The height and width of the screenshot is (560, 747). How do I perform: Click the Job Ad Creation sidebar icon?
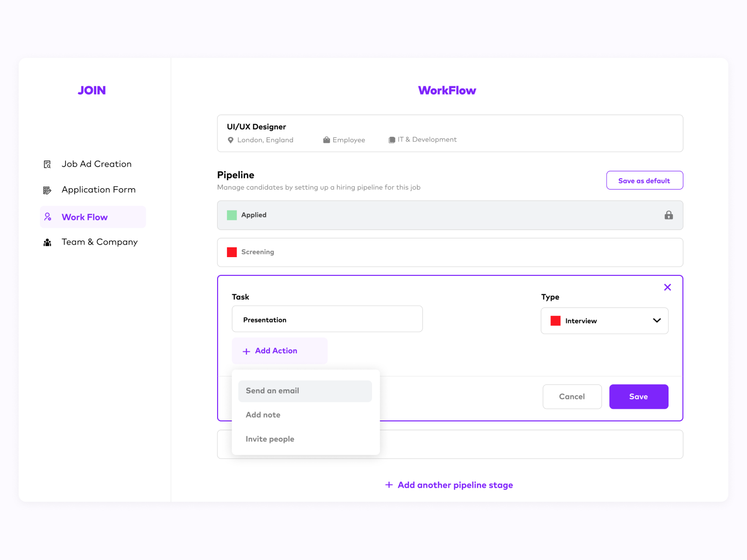(x=47, y=164)
